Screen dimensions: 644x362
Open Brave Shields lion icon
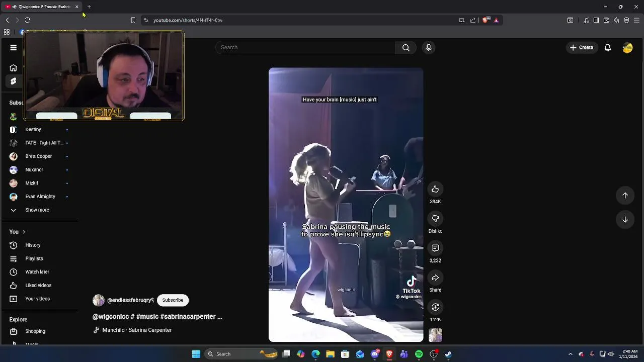click(485, 20)
